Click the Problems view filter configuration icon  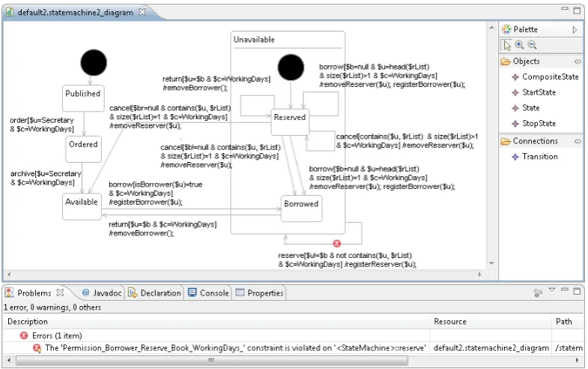pos(538,292)
